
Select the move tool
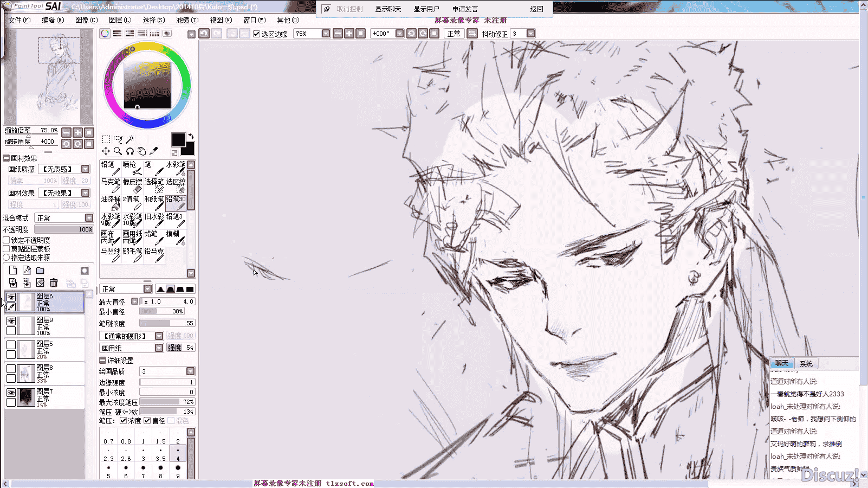(106, 151)
